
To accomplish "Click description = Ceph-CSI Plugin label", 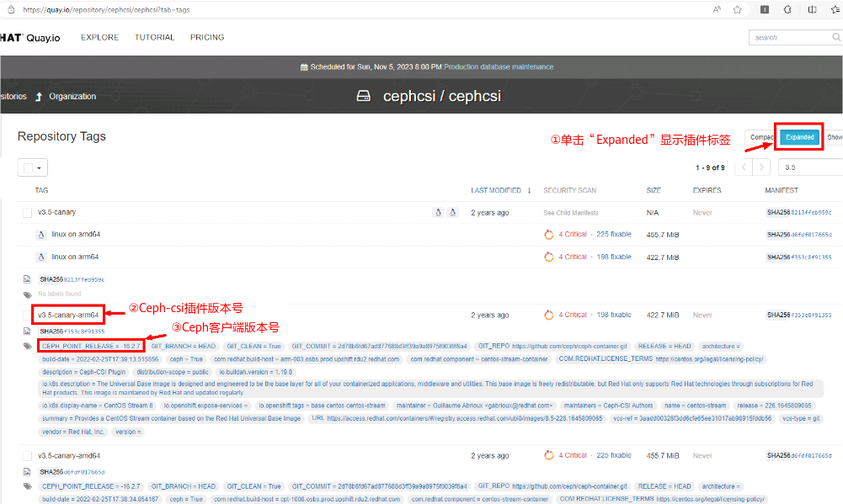I will coord(83,373).
